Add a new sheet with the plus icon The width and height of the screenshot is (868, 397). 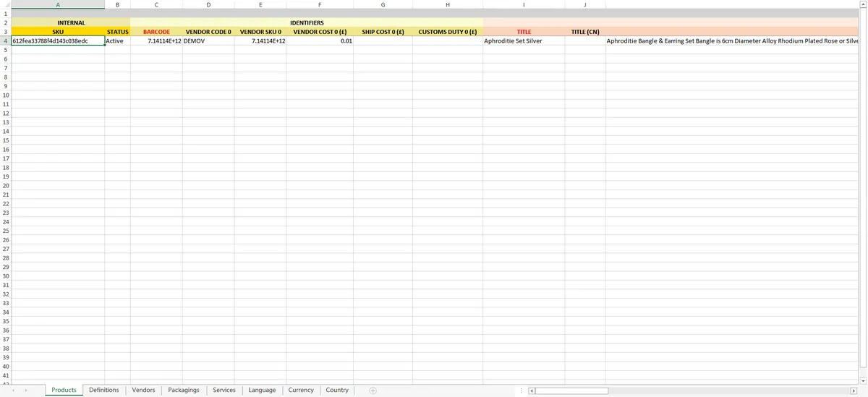tap(373, 390)
